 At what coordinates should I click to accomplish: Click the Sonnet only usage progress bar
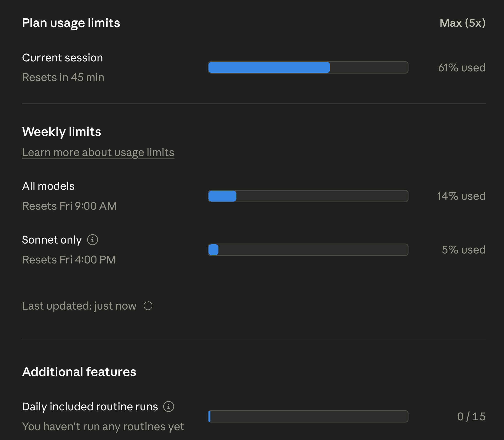coord(308,250)
